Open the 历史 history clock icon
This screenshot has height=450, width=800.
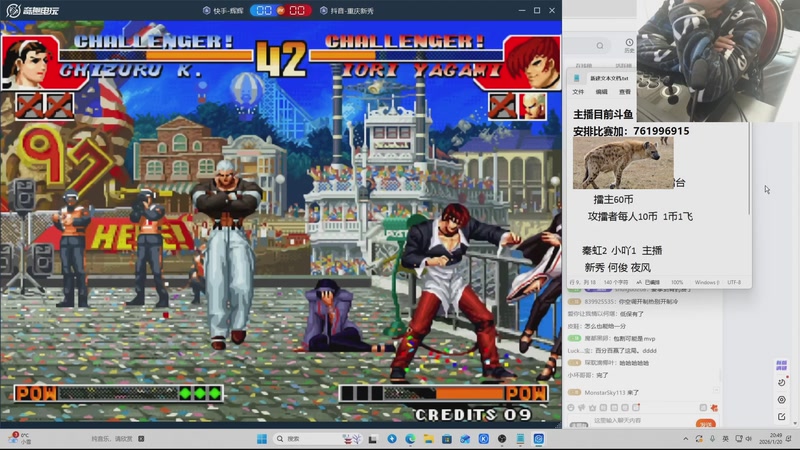[629, 45]
